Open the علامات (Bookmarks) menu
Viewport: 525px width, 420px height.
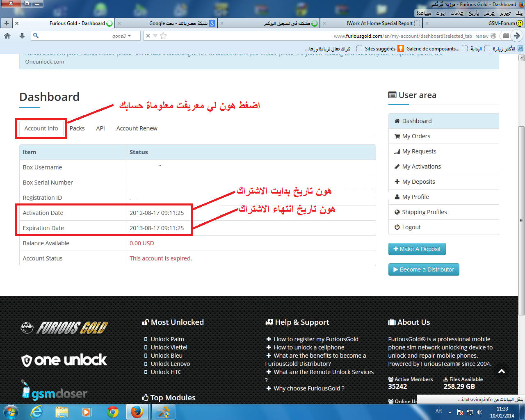click(457, 13)
